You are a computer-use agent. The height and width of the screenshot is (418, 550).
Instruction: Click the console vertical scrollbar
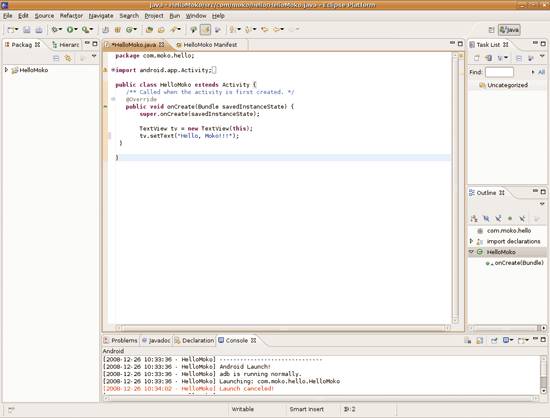[543, 375]
